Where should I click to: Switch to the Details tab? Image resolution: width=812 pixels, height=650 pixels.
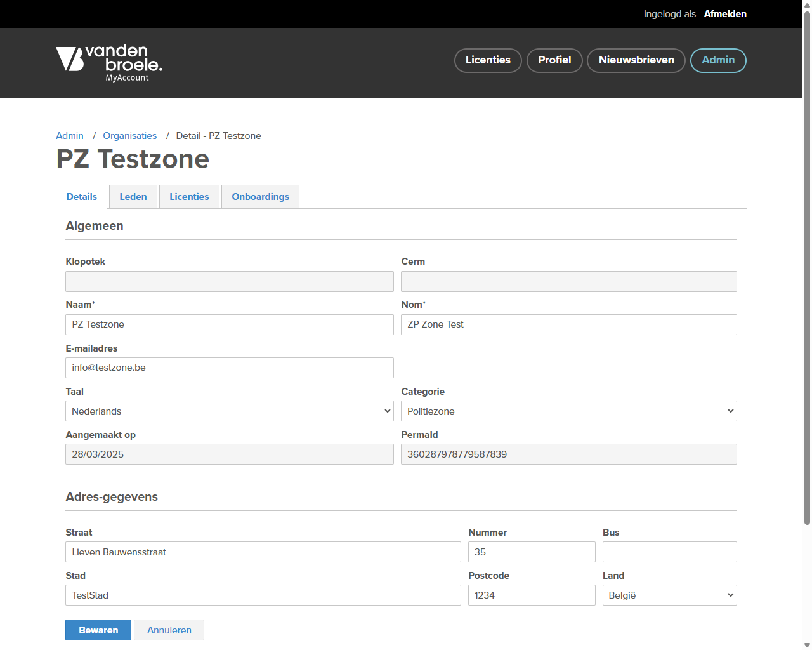tap(82, 197)
